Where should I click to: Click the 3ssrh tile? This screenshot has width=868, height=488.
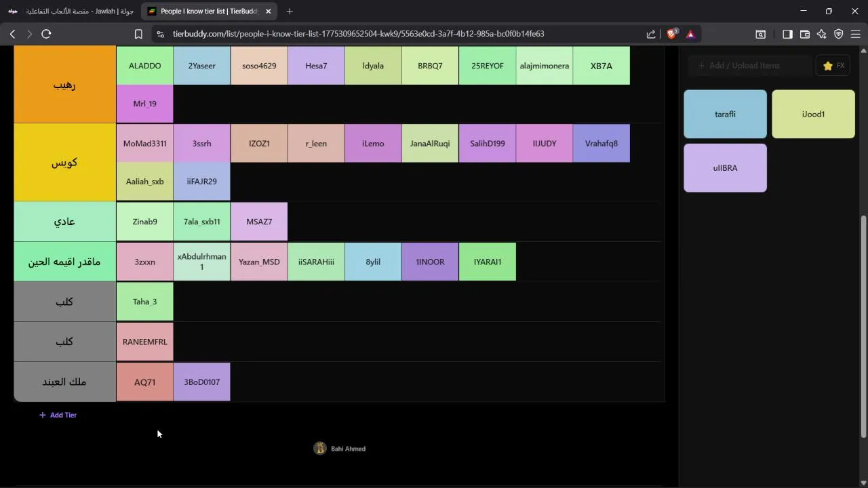coord(201,144)
